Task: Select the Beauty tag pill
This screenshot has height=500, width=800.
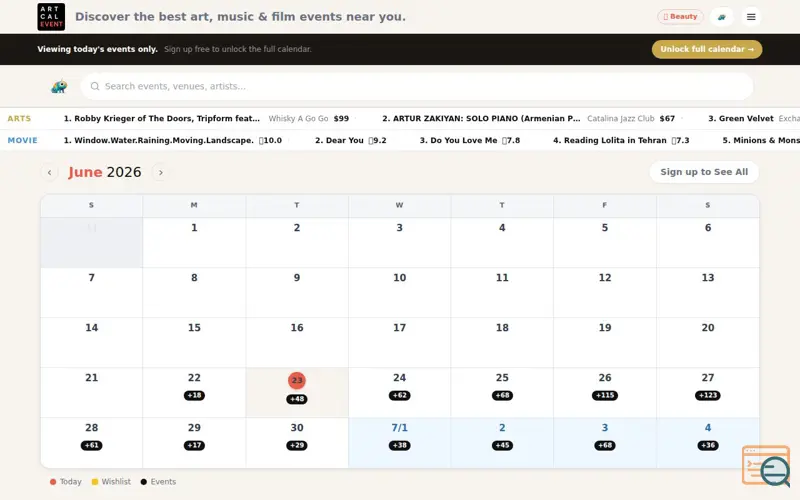Action: pos(680,17)
